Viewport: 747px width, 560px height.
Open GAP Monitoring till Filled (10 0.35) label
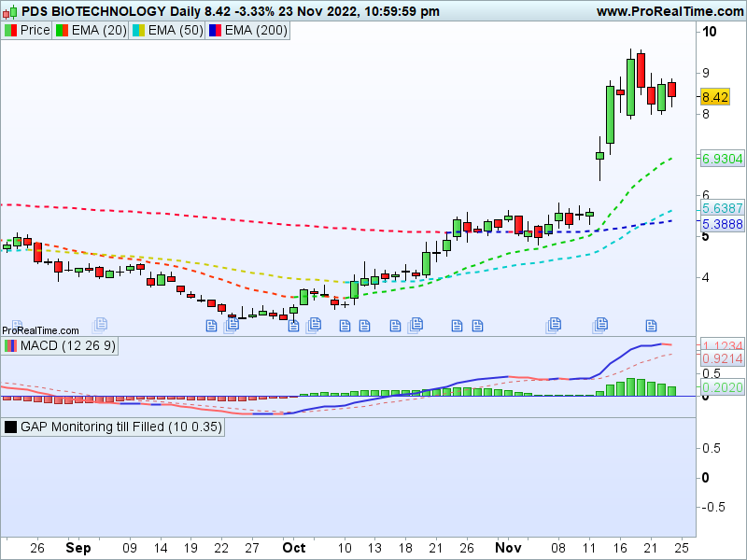121,427
